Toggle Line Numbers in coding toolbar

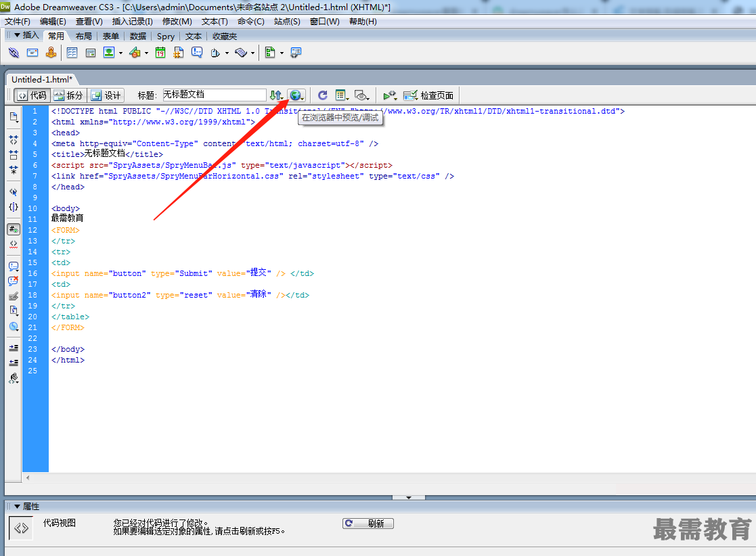14,229
